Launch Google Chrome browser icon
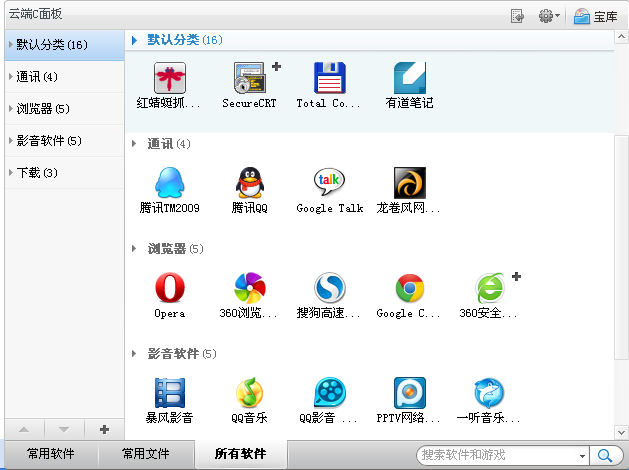The image size is (629, 470). click(x=409, y=288)
